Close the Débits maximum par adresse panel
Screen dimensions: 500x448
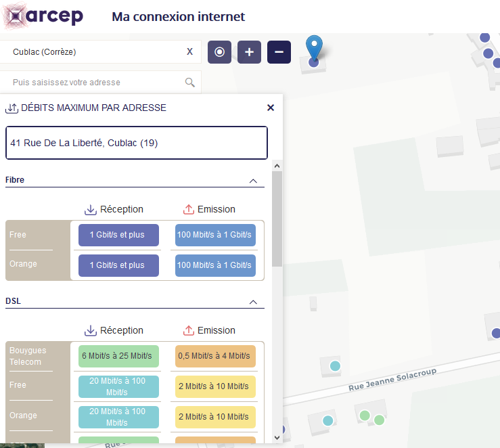click(x=271, y=108)
